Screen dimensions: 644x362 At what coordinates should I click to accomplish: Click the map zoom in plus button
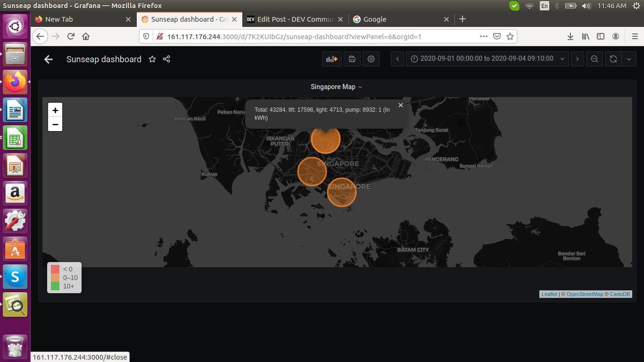click(x=55, y=110)
